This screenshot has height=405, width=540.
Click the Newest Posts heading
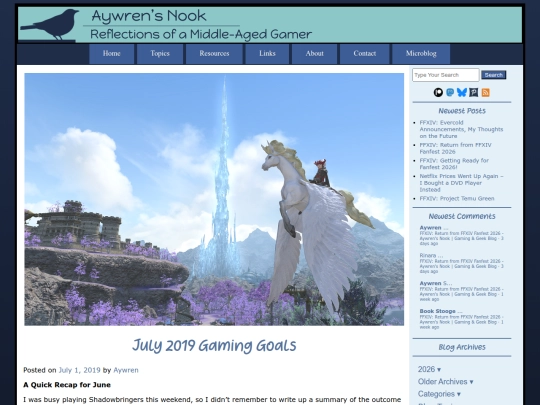click(x=462, y=111)
